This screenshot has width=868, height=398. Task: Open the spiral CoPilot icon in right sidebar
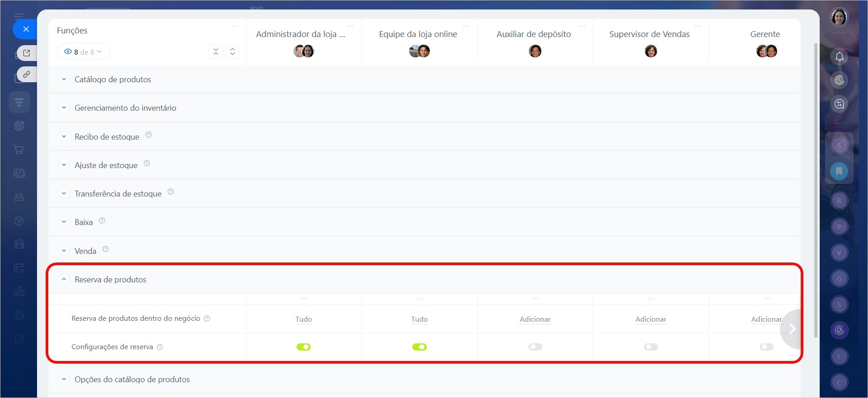(839, 80)
